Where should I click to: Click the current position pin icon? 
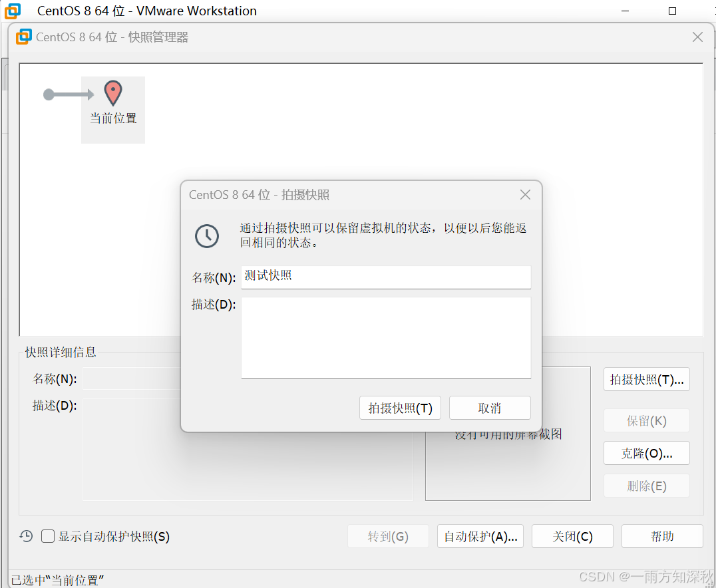click(112, 93)
